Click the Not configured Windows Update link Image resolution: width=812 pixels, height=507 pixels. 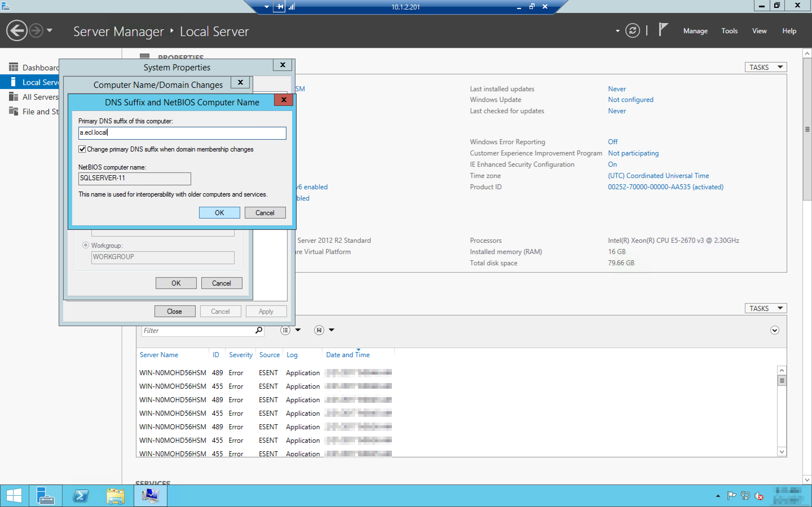pos(630,100)
